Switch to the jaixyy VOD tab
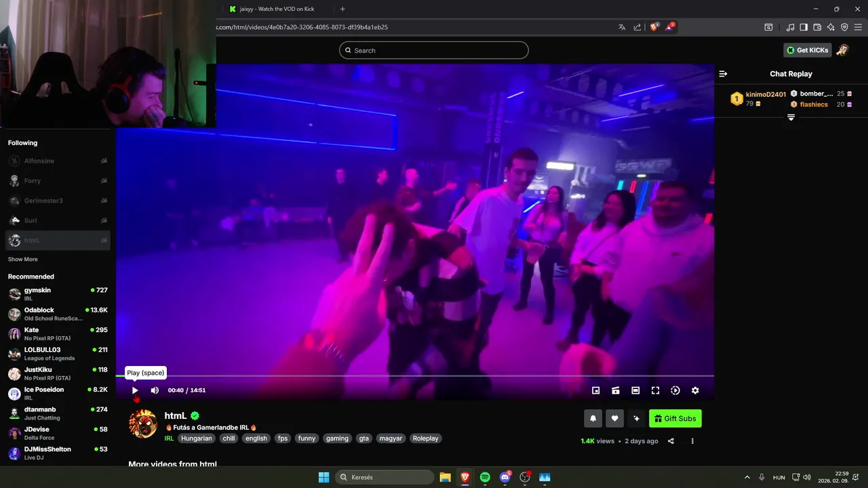Viewport: 868px width, 488px height. (x=278, y=9)
